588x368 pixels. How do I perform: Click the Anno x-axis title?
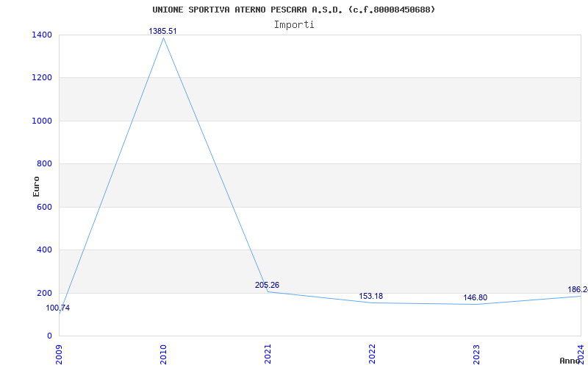coord(569,361)
